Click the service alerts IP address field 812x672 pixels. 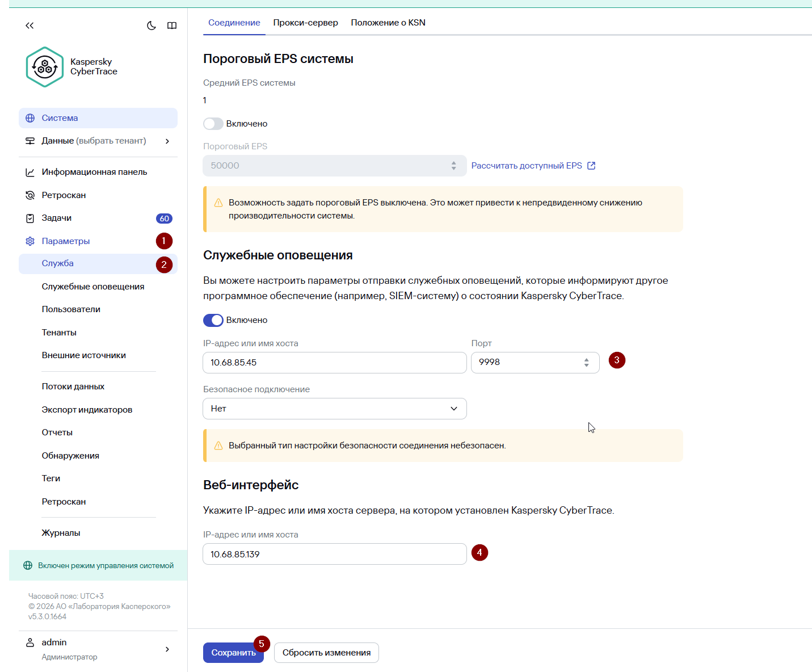[x=335, y=363]
